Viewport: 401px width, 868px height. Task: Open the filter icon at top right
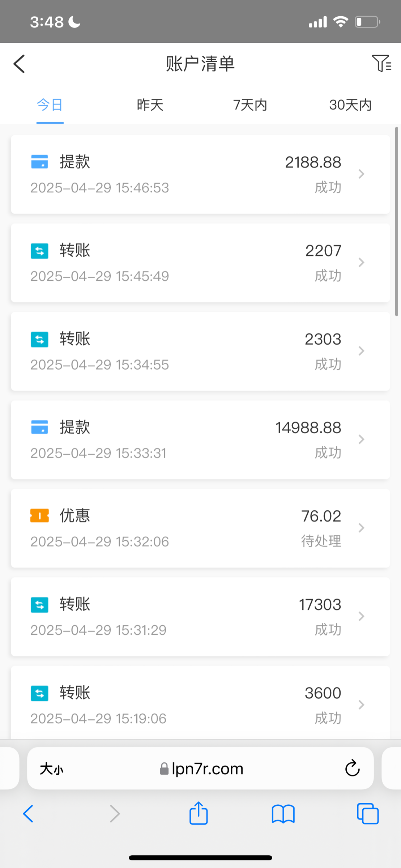[381, 63]
